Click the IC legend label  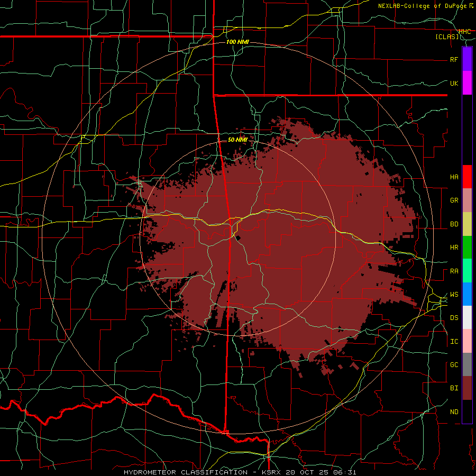click(x=454, y=342)
